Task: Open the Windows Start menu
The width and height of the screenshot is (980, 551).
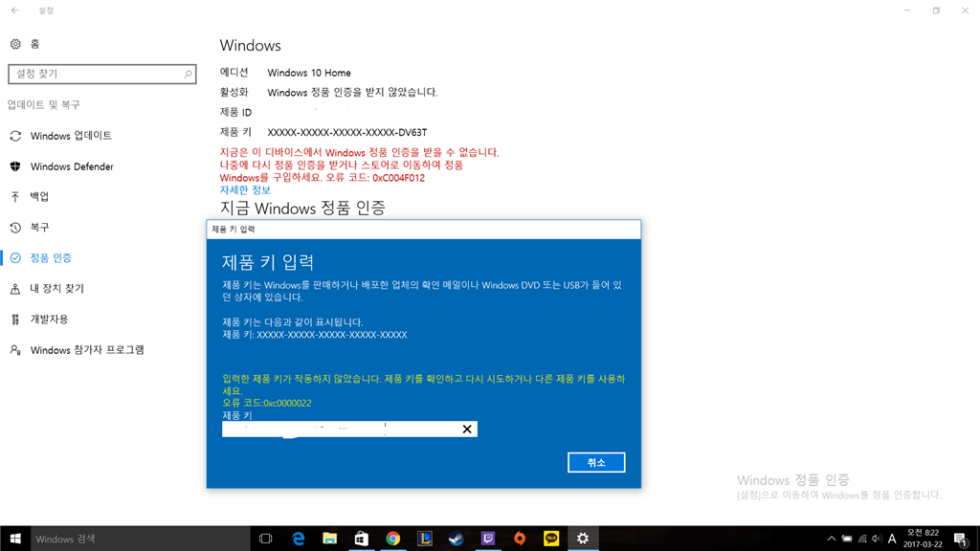Action: (x=15, y=539)
